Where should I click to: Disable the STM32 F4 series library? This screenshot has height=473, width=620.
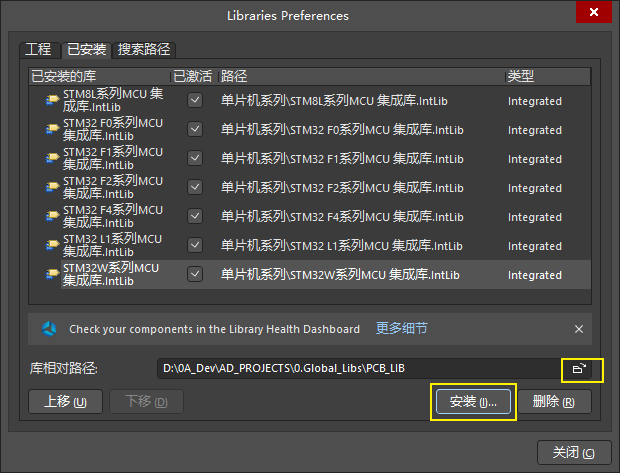195,217
